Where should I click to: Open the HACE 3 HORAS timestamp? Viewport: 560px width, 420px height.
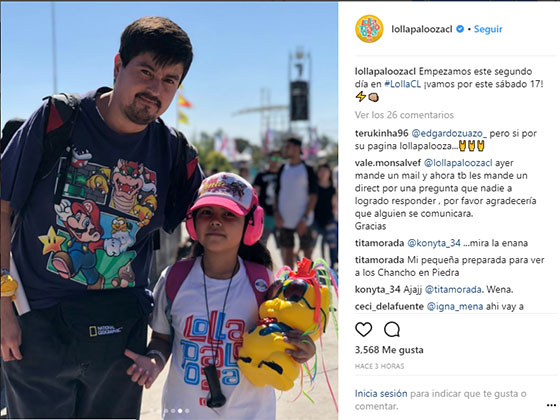pyautogui.click(x=380, y=366)
